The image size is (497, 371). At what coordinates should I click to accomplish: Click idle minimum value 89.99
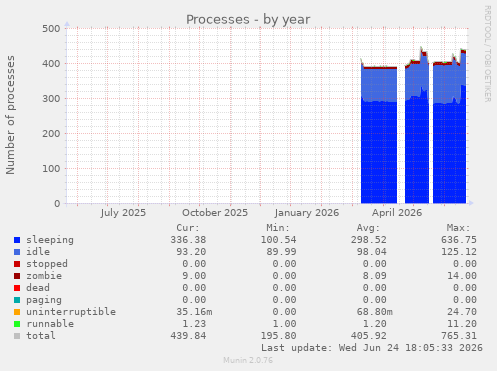point(281,252)
